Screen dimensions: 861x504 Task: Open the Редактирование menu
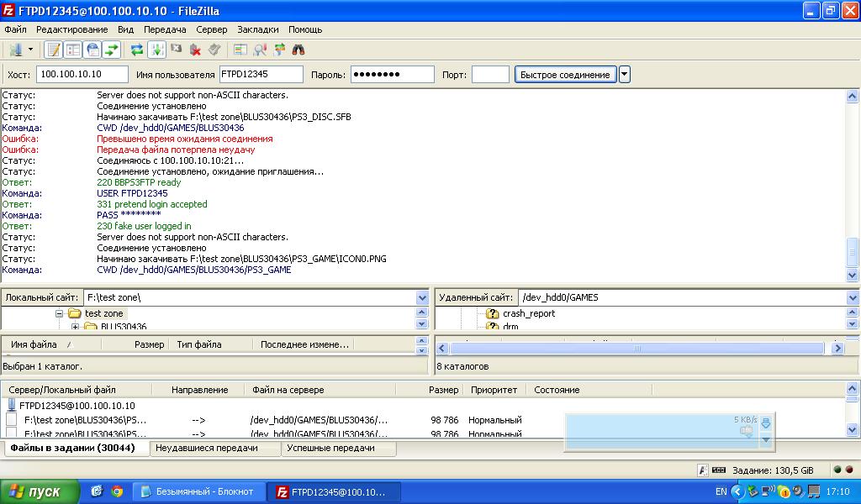[x=72, y=29]
